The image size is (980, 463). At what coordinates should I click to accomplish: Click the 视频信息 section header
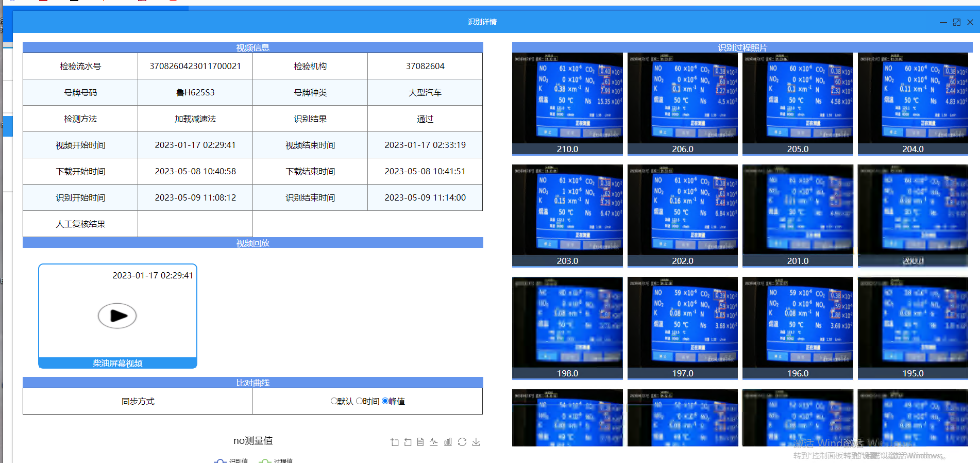tap(253, 47)
